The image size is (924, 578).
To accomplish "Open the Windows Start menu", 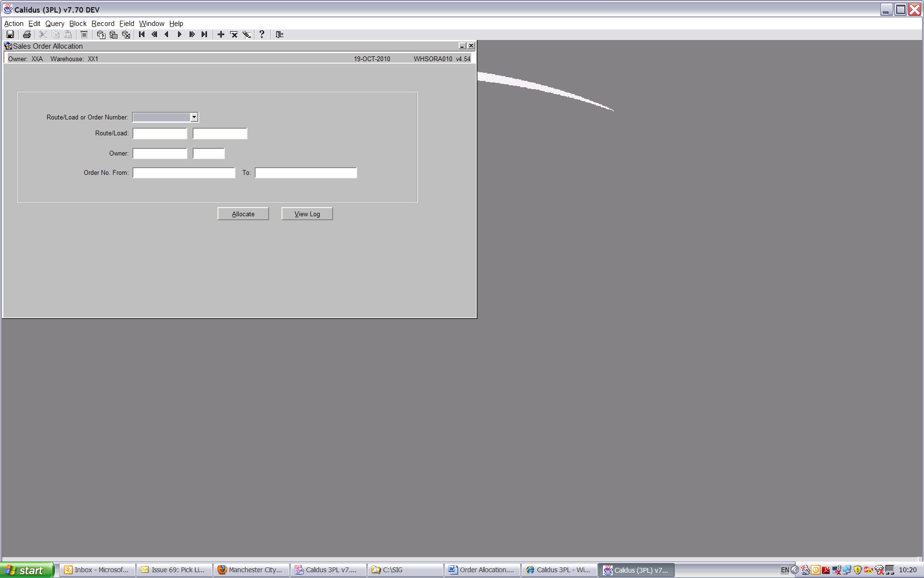I will (27, 570).
